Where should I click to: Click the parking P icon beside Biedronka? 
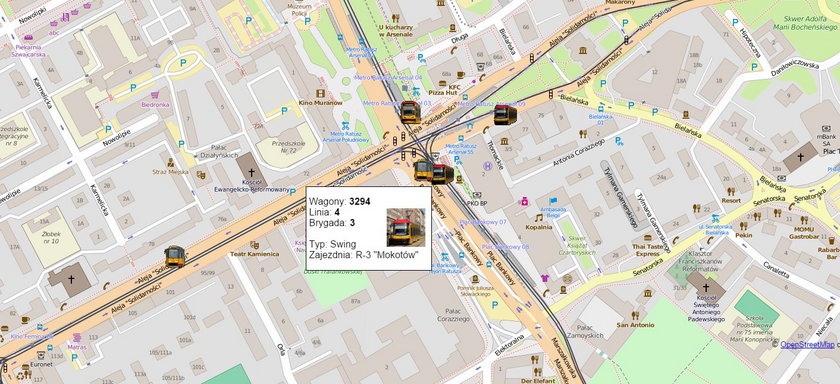133,88
